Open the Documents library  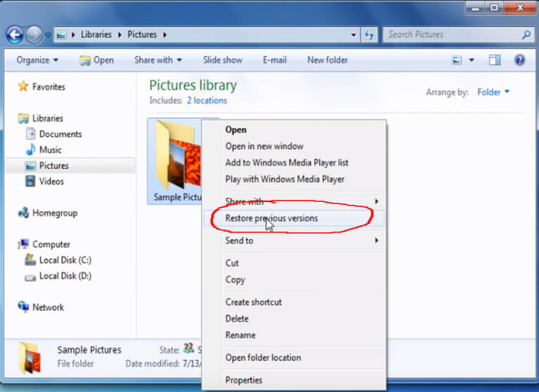[x=61, y=134]
